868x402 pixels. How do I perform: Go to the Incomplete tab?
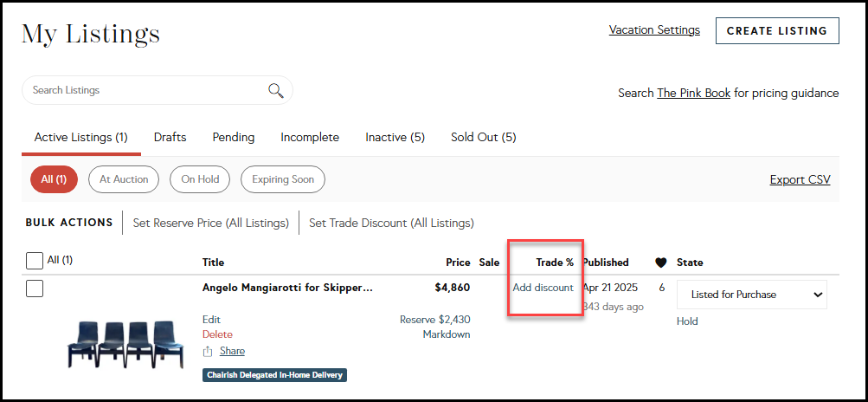310,138
